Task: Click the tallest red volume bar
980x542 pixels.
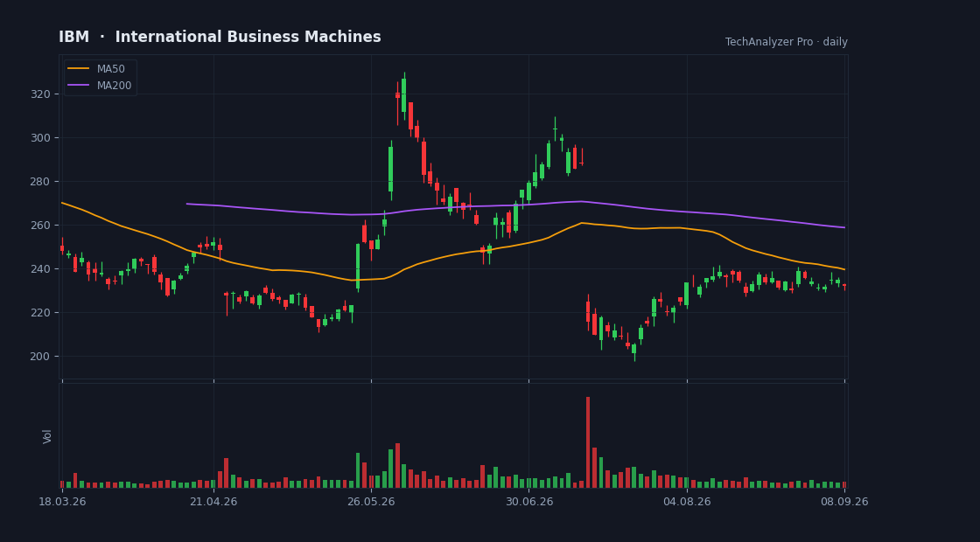Action: click(x=587, y=442)
